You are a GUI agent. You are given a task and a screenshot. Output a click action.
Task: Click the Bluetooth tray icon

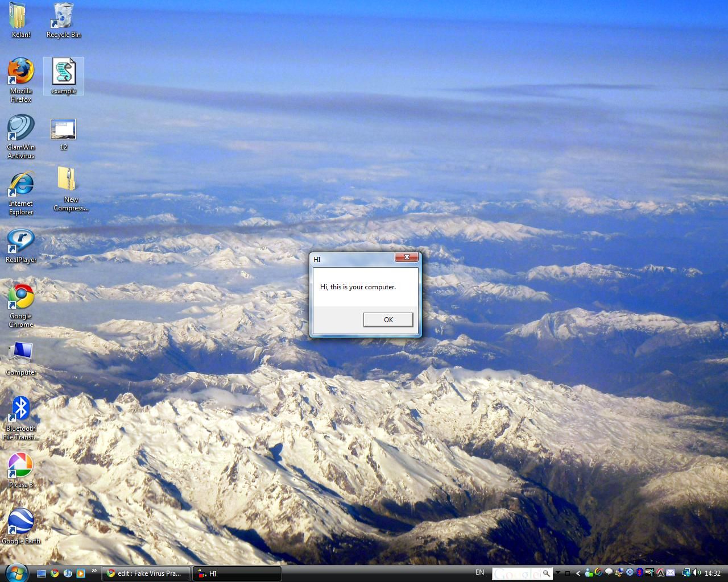coord(639,573)
